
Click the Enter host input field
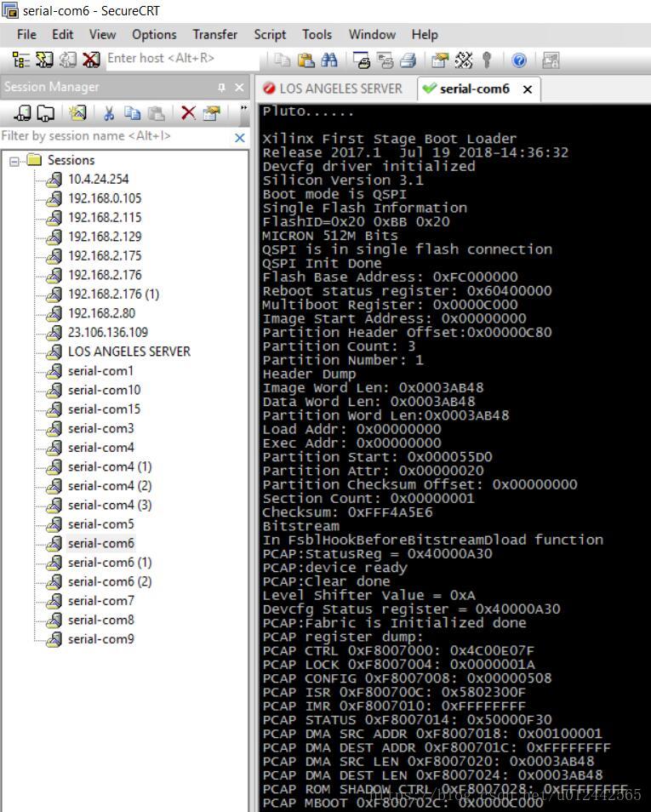182,59
